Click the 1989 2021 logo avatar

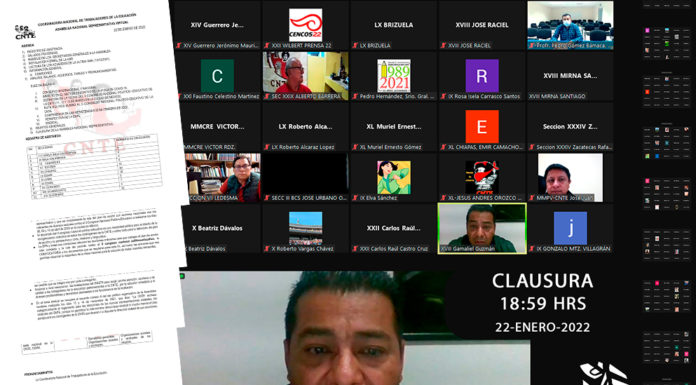click(394, 76)
